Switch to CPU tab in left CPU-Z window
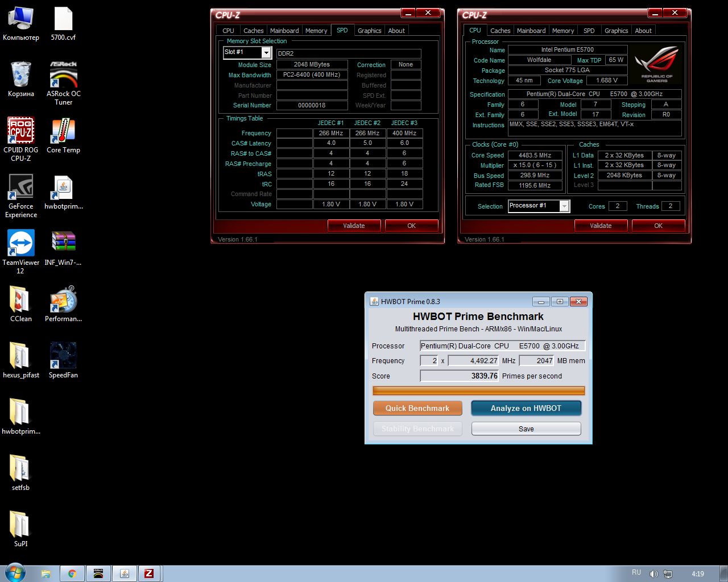 click(228, 31)
